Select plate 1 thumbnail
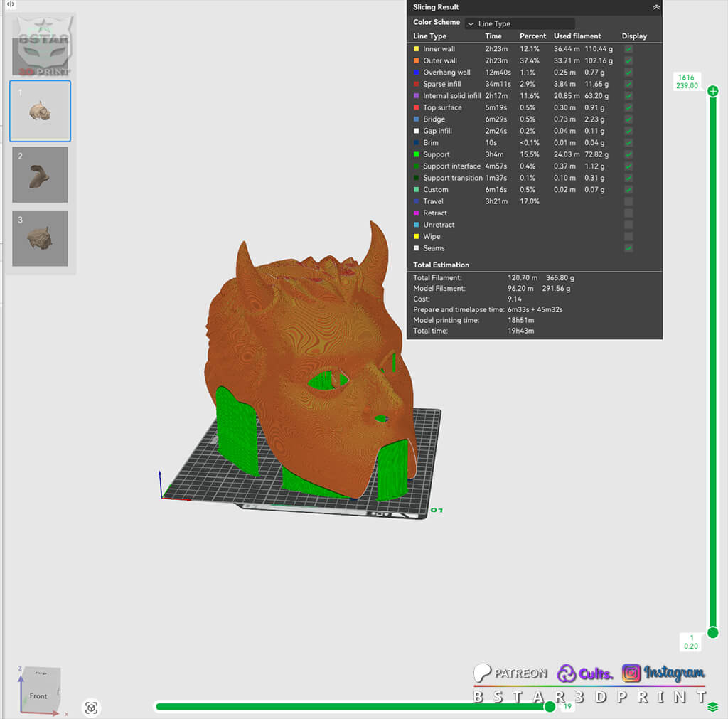This screenshot has height=719, width=728. (x=41, y=111)
